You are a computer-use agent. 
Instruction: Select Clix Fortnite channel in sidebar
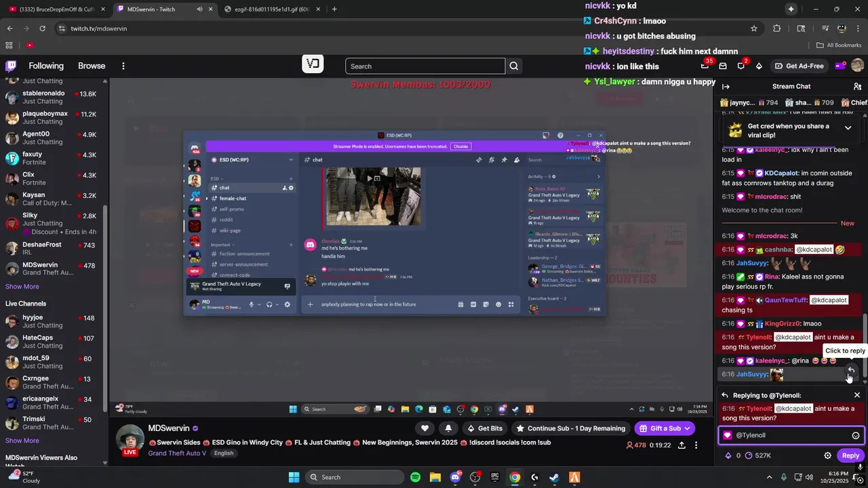pos(51,178)
